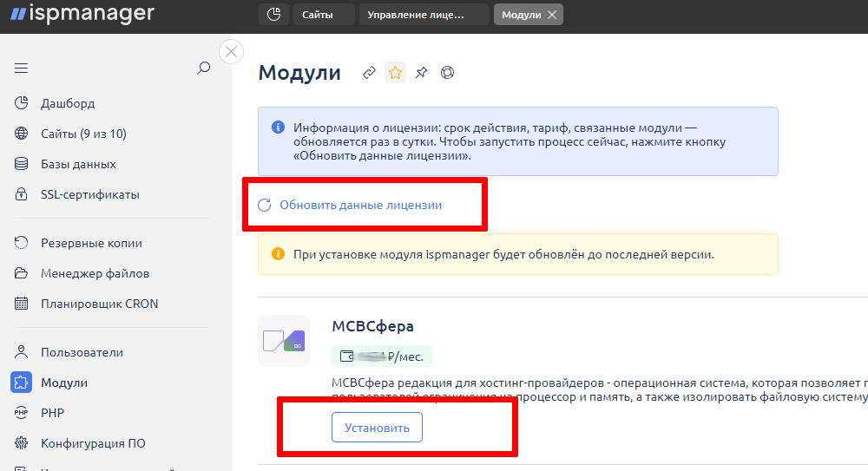This screenshot has width=868, height=471.
Task: Go to Базы данных in sidebar
Action: (78, 164)
